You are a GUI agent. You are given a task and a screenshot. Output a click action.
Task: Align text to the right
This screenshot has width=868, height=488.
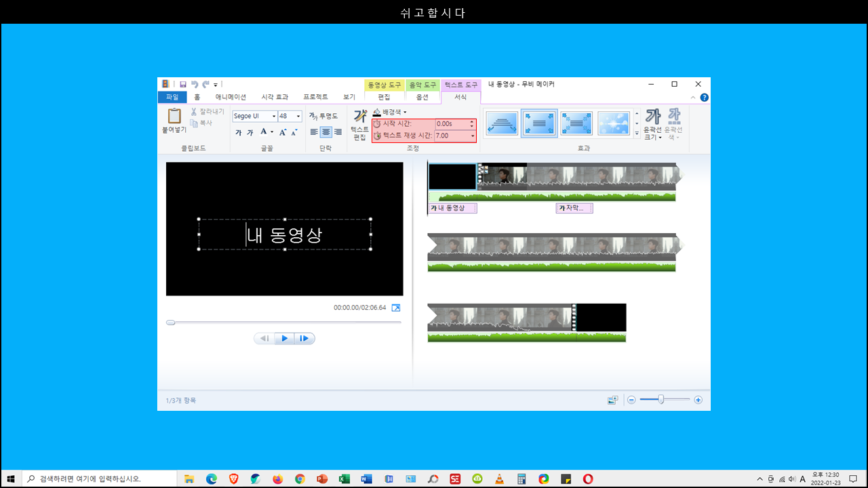pos(338,132)
